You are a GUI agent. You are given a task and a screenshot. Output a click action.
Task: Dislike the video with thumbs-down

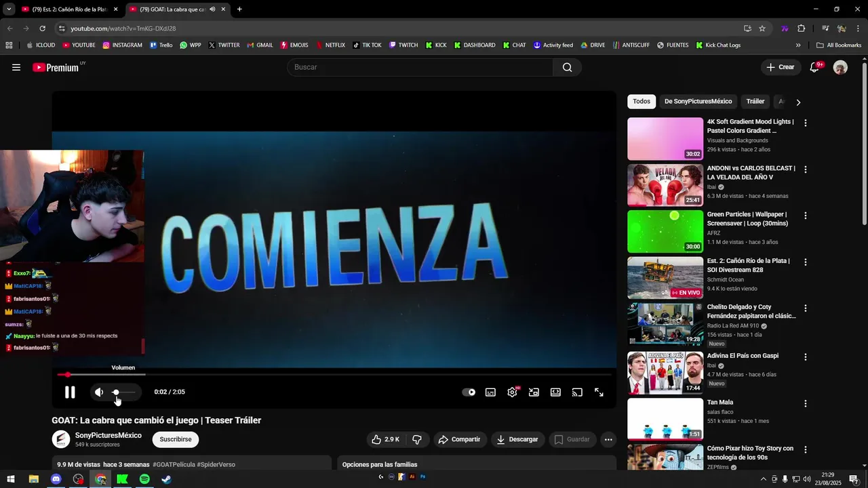[417, 439]
